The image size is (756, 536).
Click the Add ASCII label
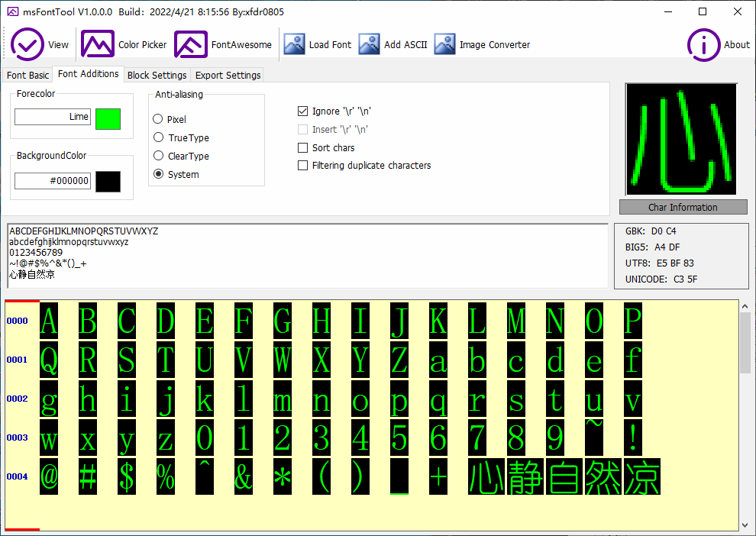click(405, 44)
